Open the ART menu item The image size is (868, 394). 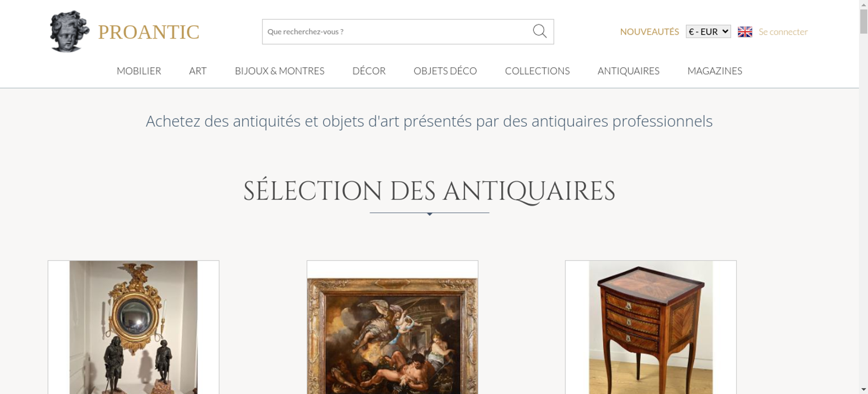[198, 71]
